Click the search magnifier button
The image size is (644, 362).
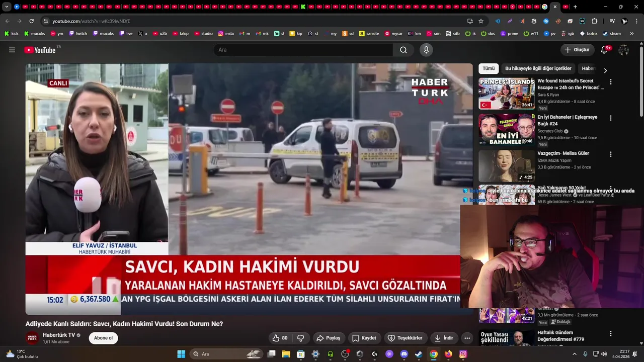click(404, 50)
